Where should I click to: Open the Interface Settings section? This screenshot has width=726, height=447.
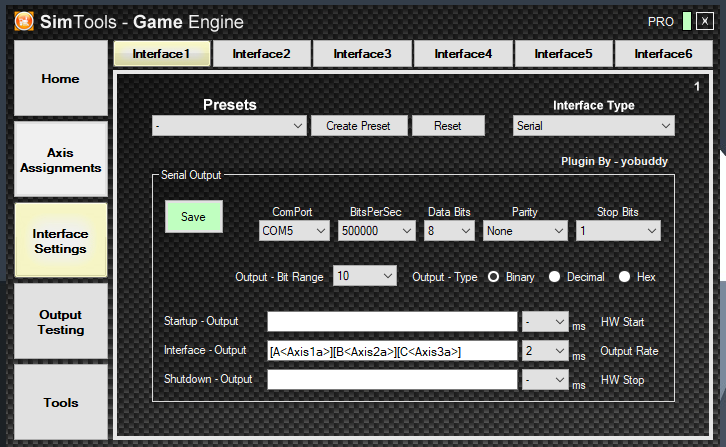click(61, 241)
